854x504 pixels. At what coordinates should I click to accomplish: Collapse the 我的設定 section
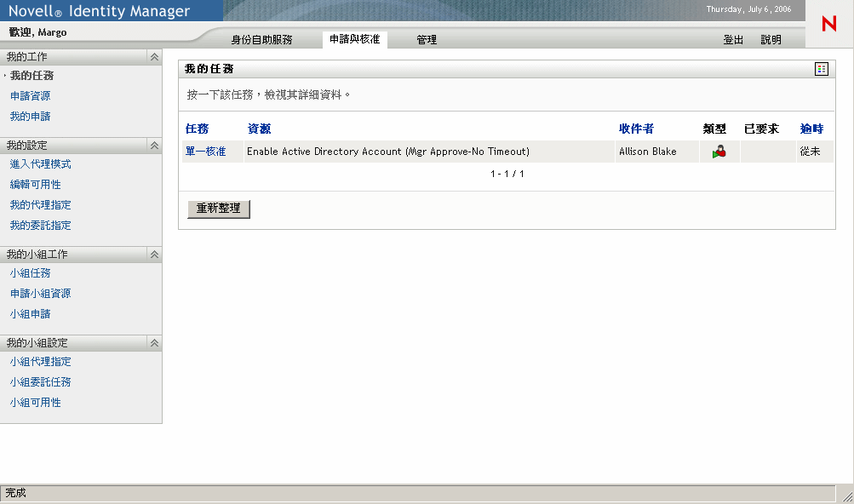click(155, 146)
